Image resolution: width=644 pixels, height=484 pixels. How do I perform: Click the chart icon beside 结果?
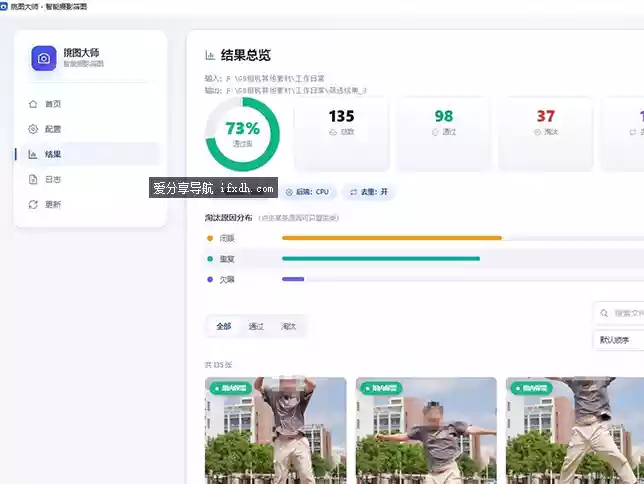click(33, 154)
